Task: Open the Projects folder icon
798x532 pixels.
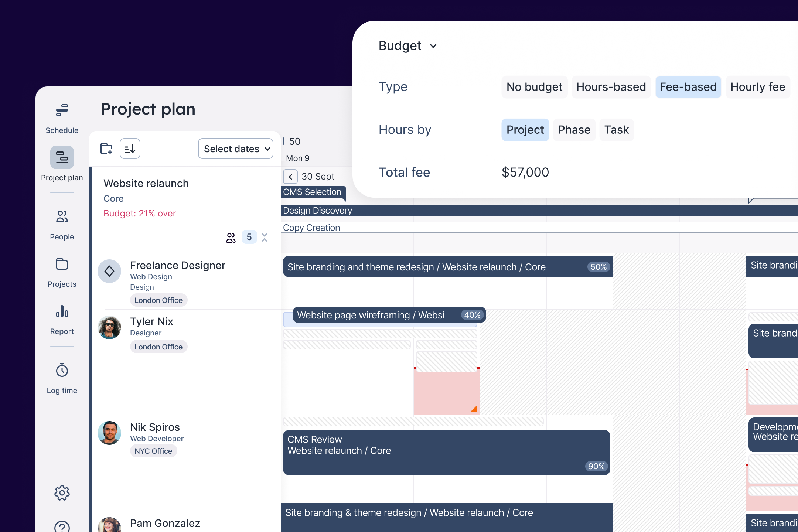Action: point(62,264)
